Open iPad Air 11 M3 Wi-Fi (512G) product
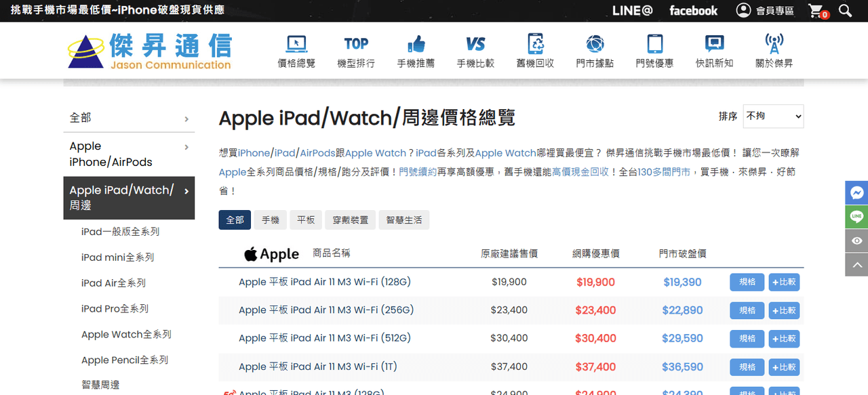The width and height of the screenshot is (868, 395). tap(325, 338)
